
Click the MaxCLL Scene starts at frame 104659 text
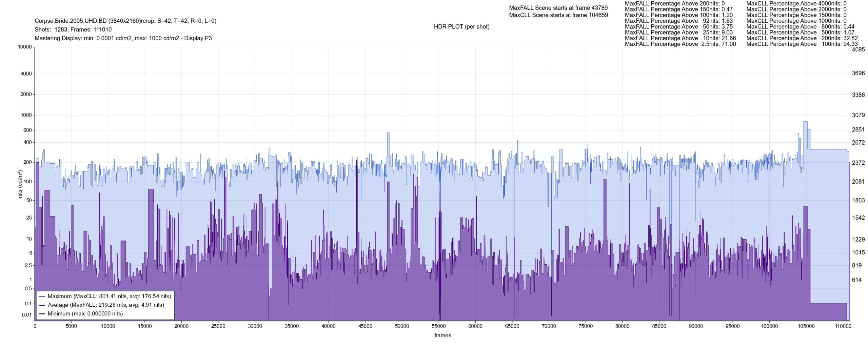coord(558,15)
